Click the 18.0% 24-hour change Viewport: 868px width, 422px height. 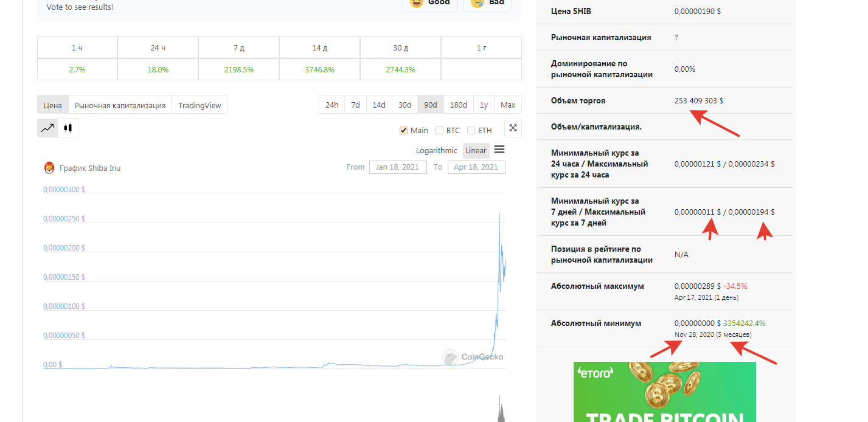158,69
